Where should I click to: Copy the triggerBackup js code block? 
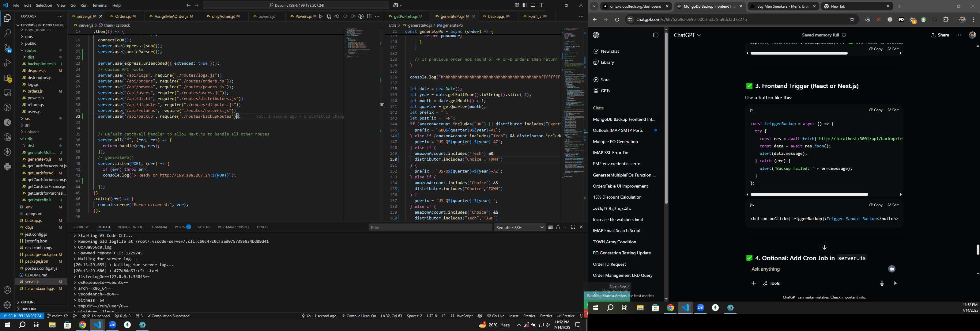click(x=875, y=110)
